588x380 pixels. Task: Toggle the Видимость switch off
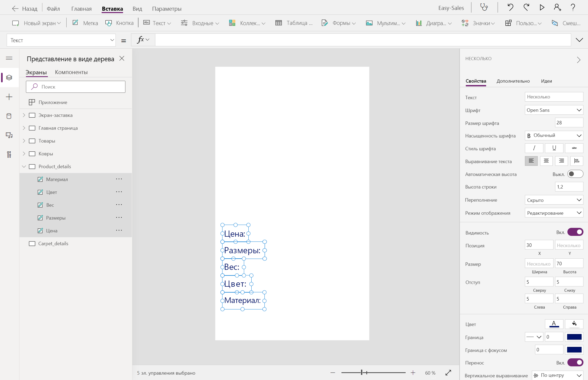click(x=575, y=232)
